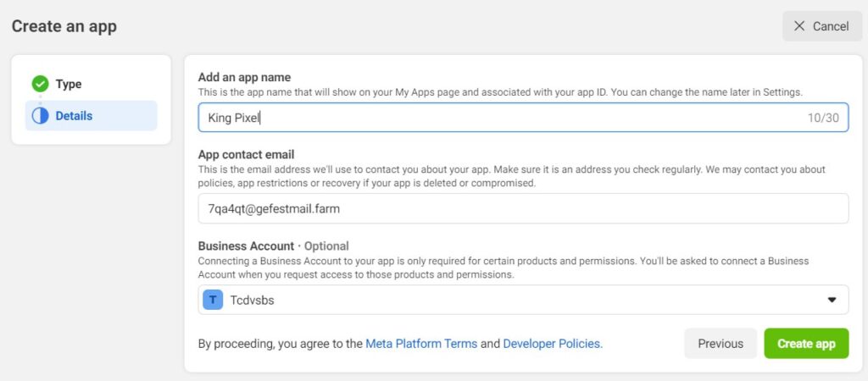
Task: Click the Create an app page title
Action: pyautogui.click(x=64, y=26)
